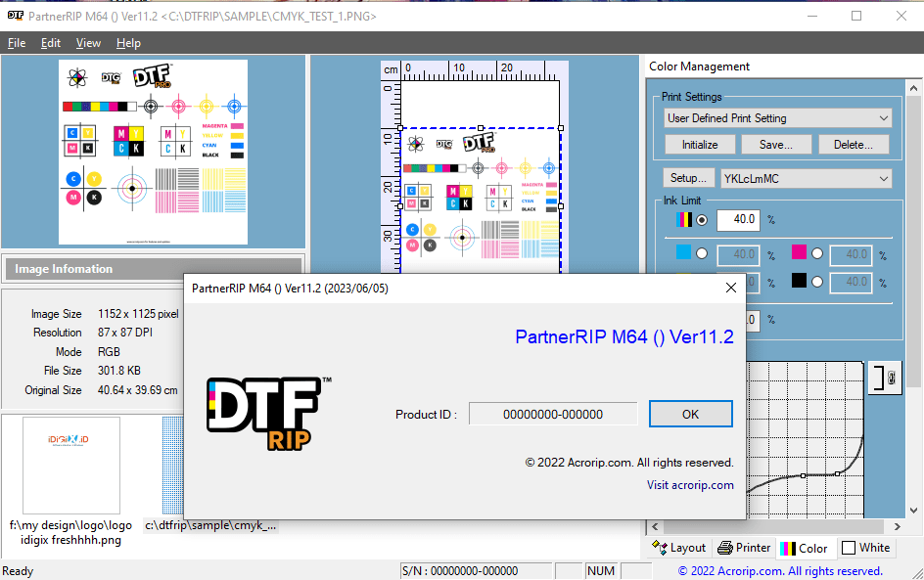Click the blue PartnerRIP M64 () Ver11.2 heading
Viewport: 924px width, 580px height.
[624, 336]
